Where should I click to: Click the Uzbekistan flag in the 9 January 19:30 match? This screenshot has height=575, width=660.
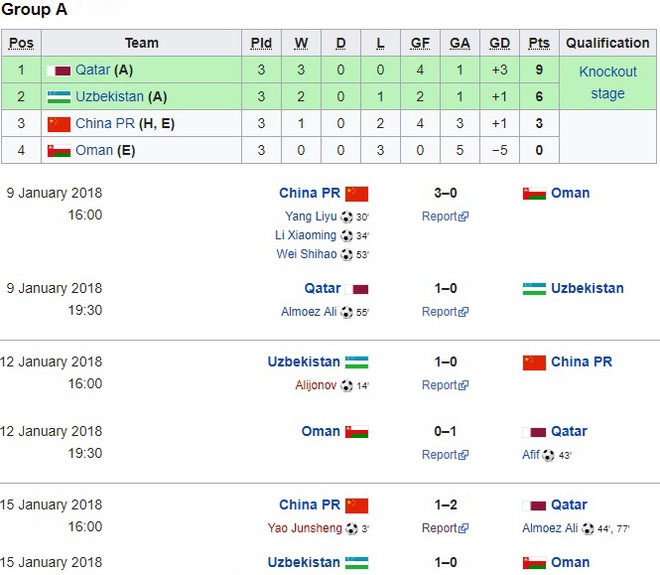coord(534,289)
